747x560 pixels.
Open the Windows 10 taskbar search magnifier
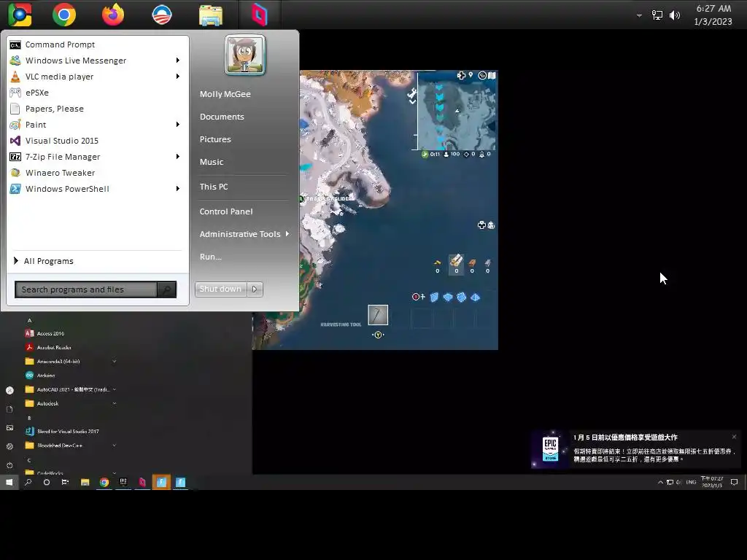(x=28, y=483)
